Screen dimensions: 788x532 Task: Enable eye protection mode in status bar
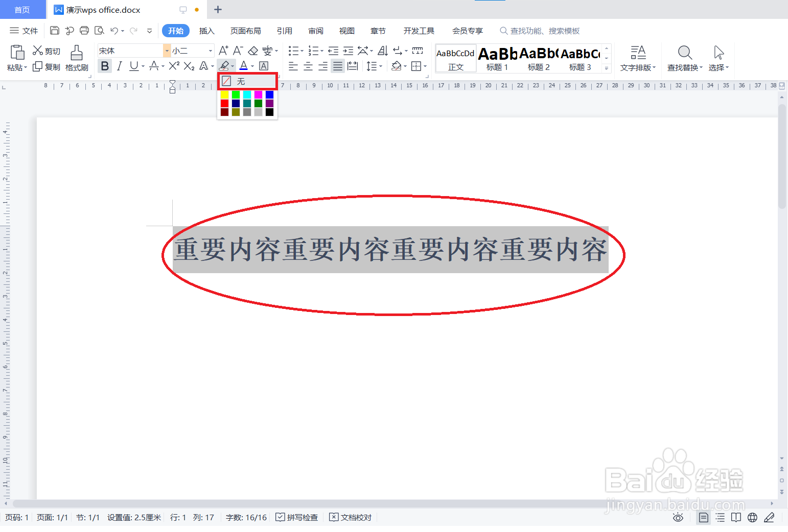click(x=678, y=517)
